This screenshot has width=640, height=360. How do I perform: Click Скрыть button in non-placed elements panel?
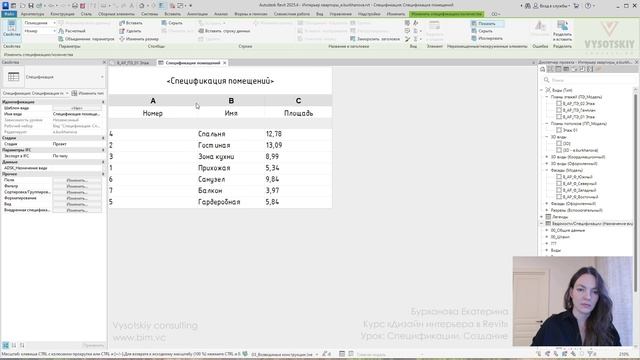[482, 31]
